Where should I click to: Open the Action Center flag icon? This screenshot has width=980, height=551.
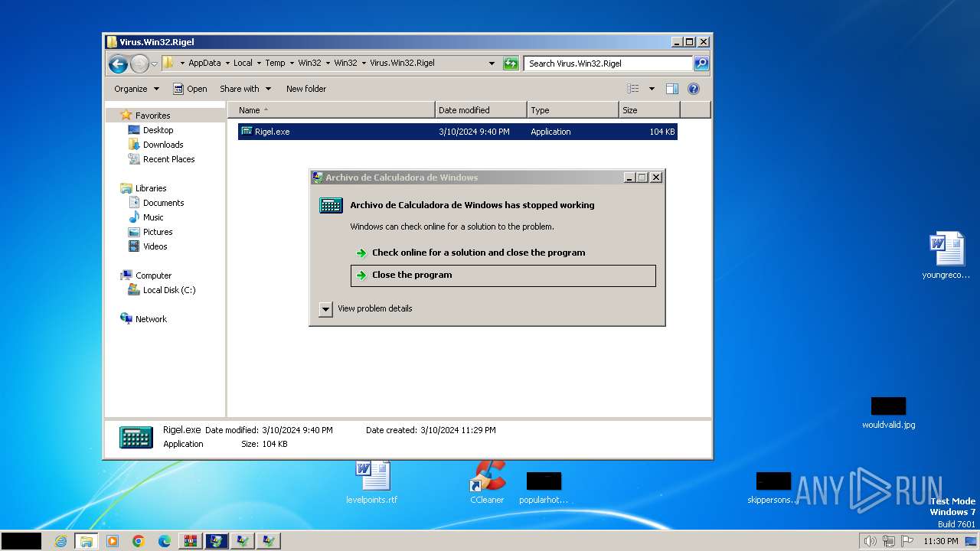click(x=907, y=541)
